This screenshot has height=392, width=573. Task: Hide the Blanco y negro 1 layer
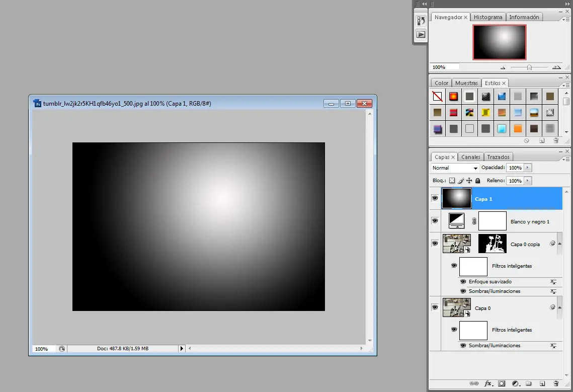coord(435,221)
